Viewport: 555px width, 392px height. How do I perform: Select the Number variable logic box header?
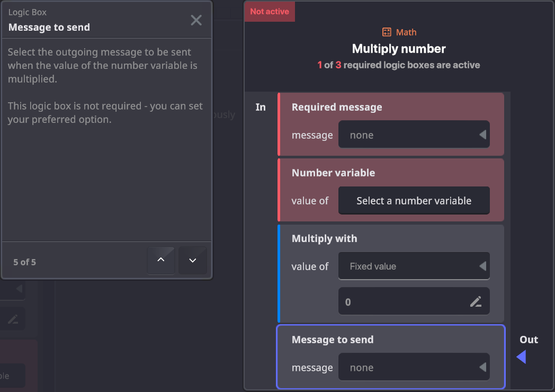point(333,173)
